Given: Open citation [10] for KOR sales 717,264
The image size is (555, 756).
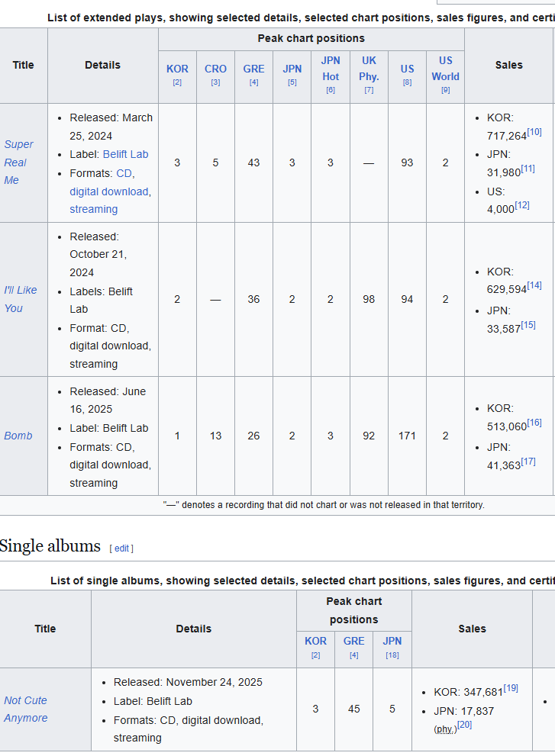Looking at the screenshot, I should 534,132.
